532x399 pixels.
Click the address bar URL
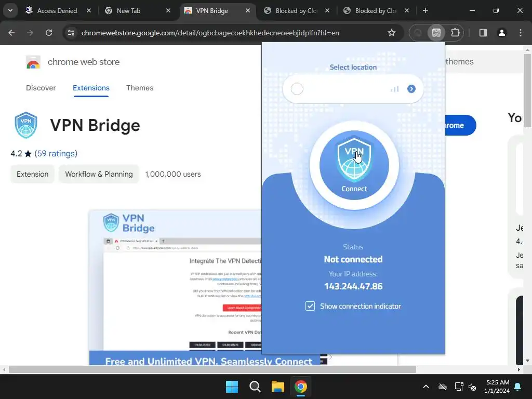click(210, 33)
